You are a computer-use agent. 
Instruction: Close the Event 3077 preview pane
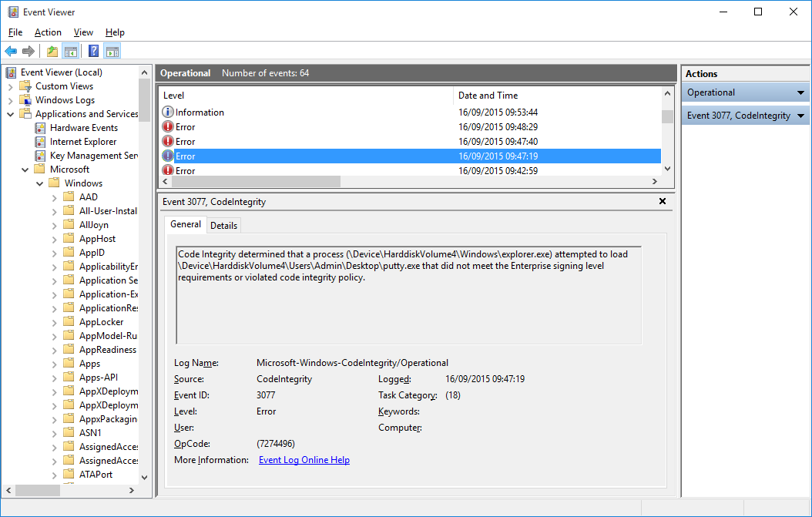click(x=662, y=201)
